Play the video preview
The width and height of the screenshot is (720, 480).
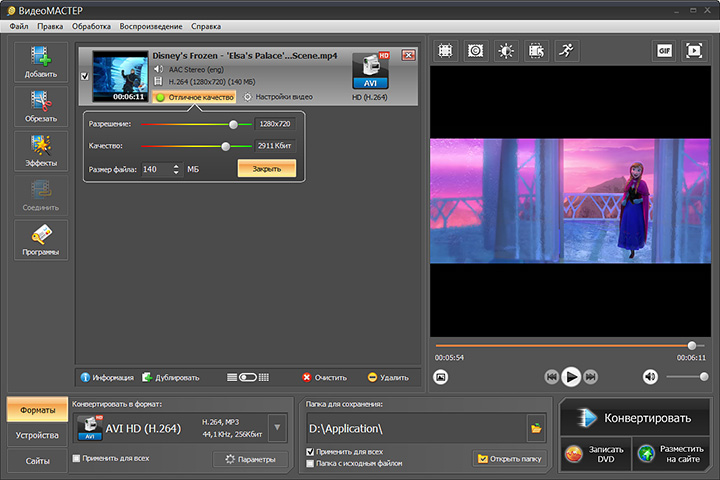coord(571,377)
